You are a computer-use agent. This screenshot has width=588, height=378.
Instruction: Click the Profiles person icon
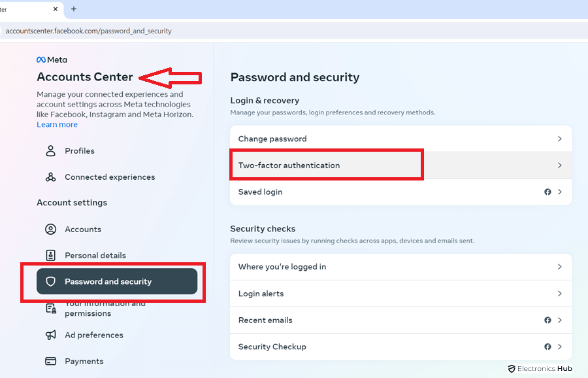point(50,151)
